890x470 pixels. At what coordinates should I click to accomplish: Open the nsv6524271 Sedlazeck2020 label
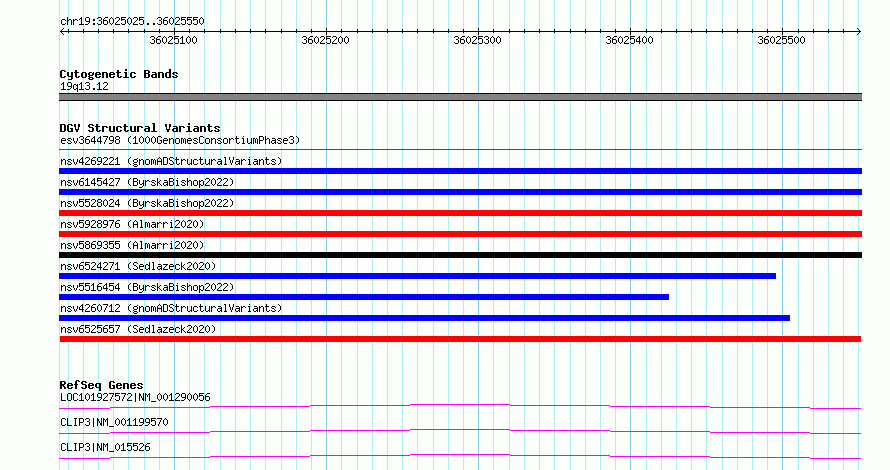tap(138, 266)
